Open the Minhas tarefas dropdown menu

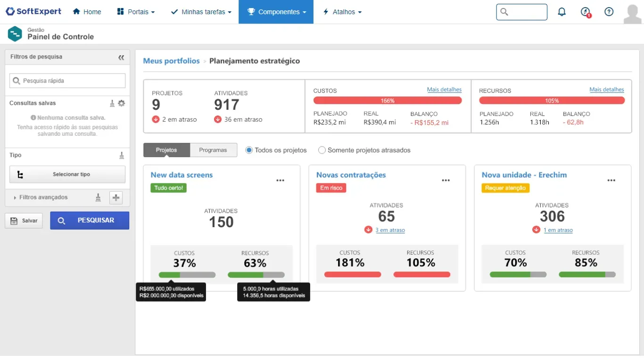pos(201,12)
